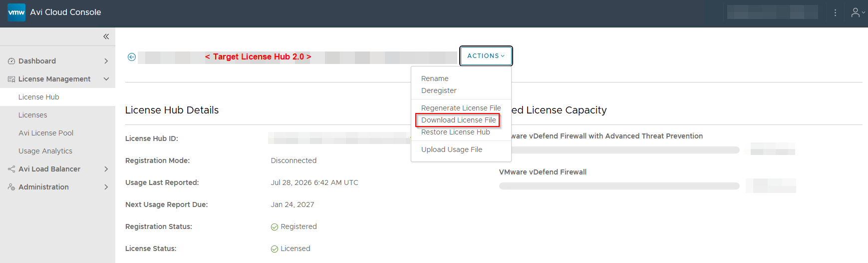
Task: Open License Hub sidebar item
Action: click(x=57, y=97)
